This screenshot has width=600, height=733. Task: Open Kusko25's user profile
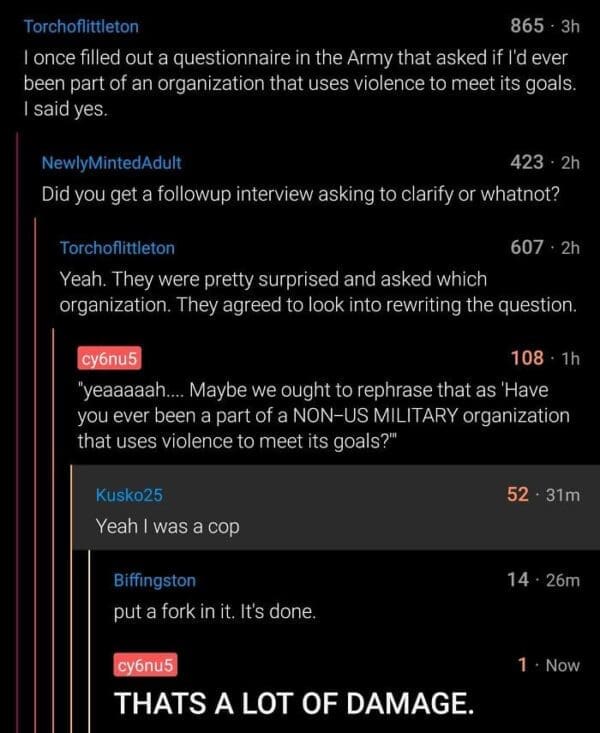[129, 495]
